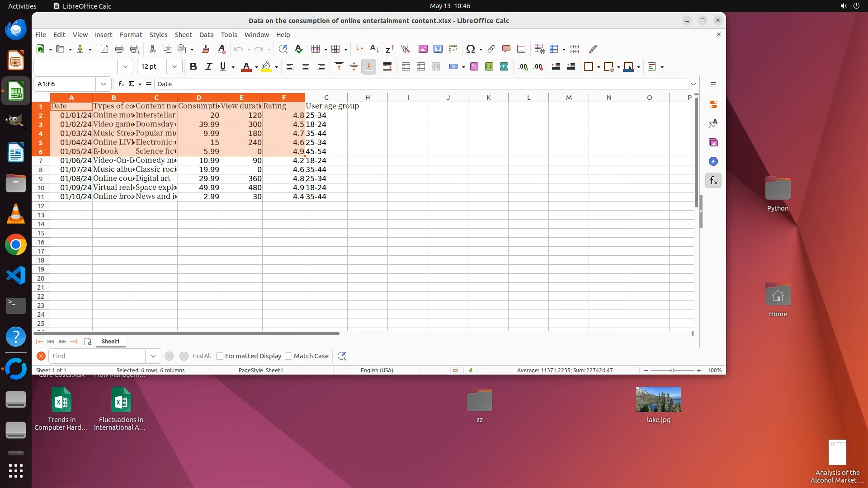Viewport: 868px width, 488px height.
Task: Insert a chart using toolbar icon
Action: pos(438,49)
